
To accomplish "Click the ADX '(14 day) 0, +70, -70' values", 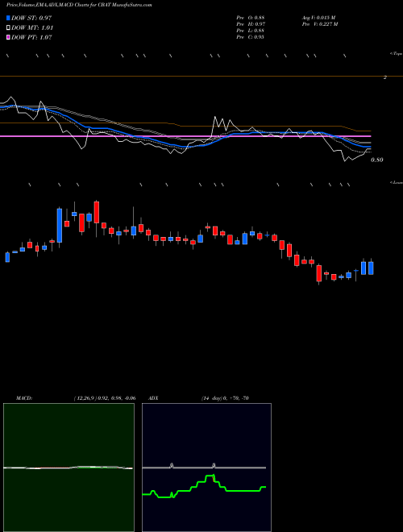I will point(225,398).
